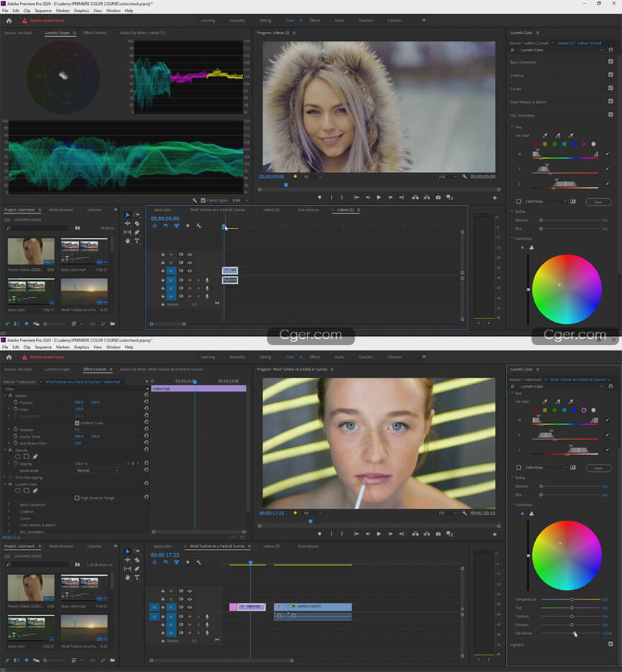Open timeline display settings wrench in Wind Turbine timeline

click(x=199, y=562)
